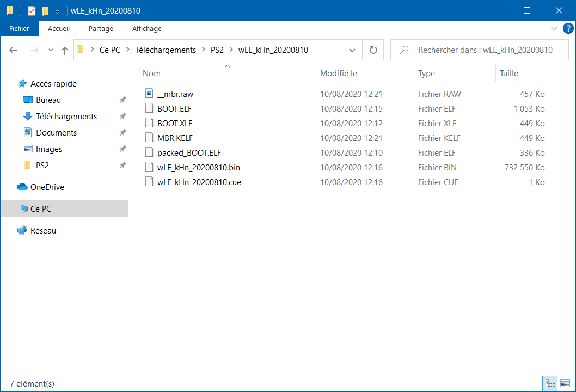Select the MBR.KELF file icon
The width and height of the screenshot is (576, 392).
pos(149,138)
